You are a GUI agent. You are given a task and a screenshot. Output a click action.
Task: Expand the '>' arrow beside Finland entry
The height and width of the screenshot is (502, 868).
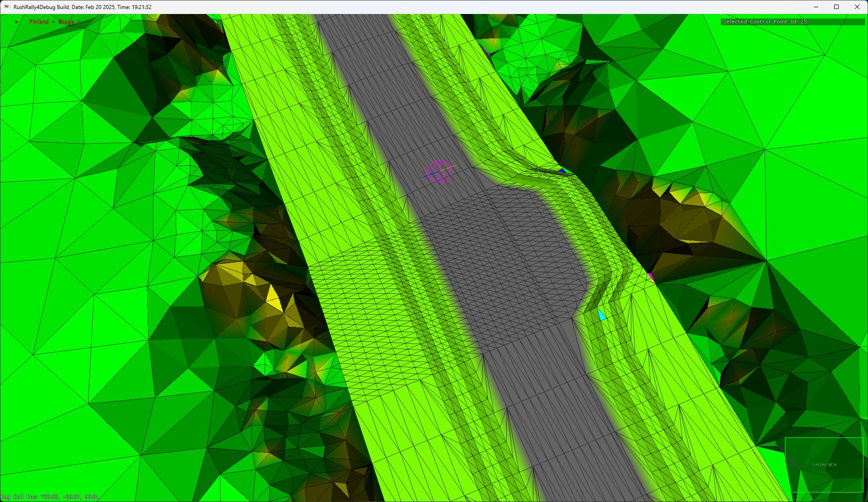[x=17, y=22]
